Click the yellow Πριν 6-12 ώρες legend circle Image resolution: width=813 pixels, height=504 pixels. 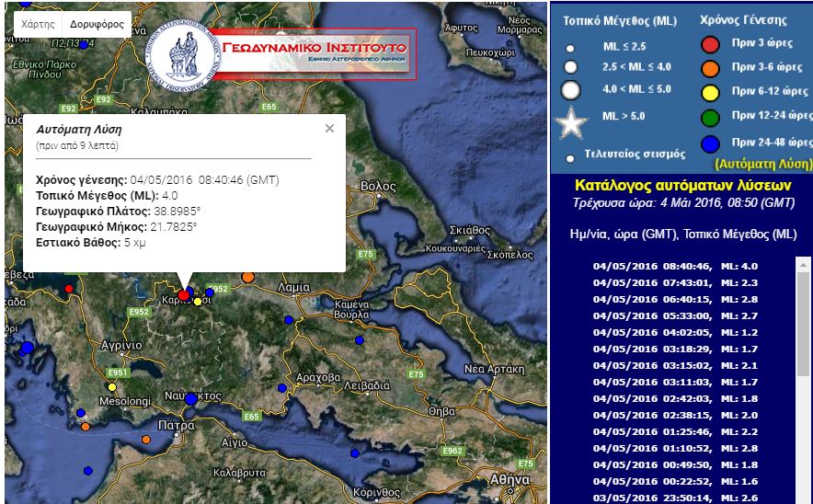coord(710,93)
